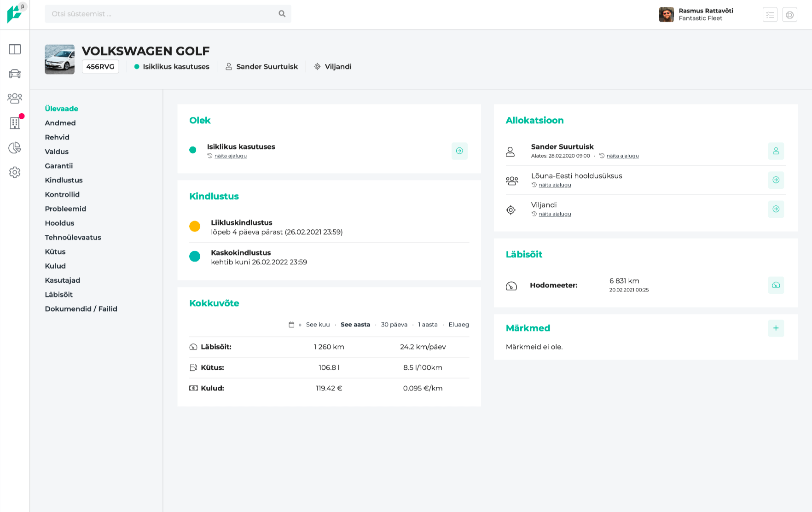812x512 pixels.
Task: Open the Tehnoülevaatus section
Action: [x=73, y=237]
